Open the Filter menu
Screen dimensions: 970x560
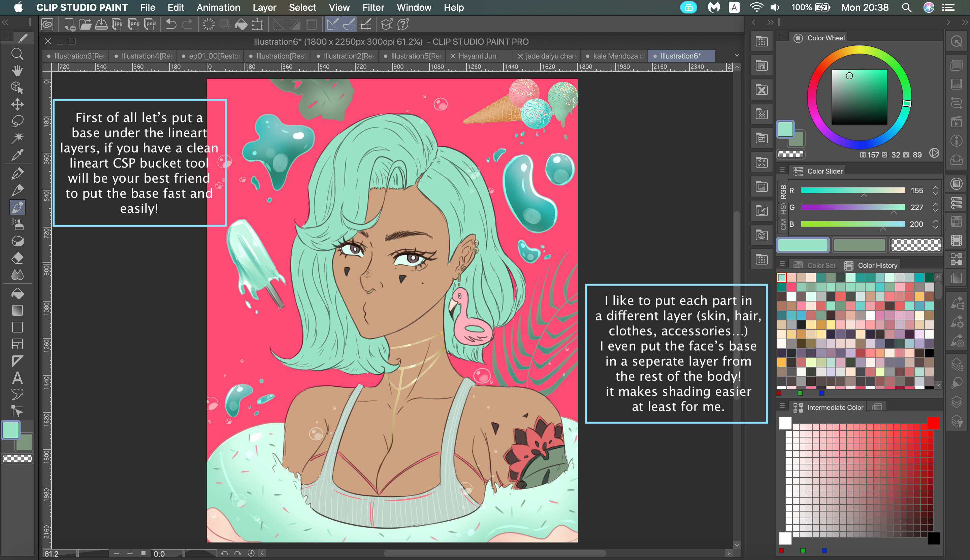(x=373, y=7)
